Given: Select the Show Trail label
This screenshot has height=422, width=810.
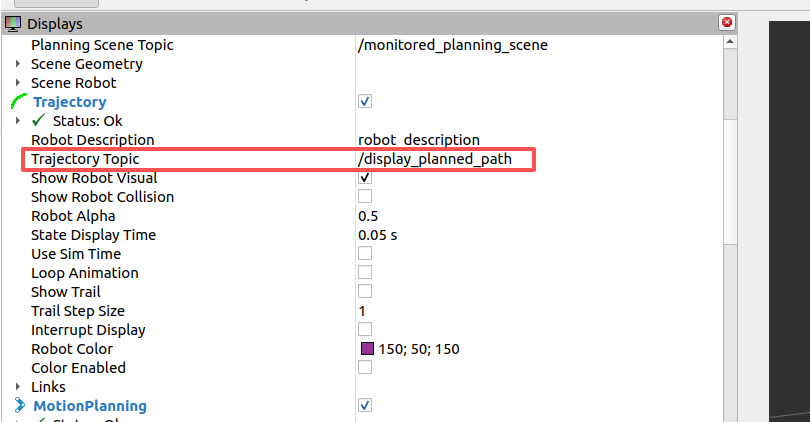Looking at the screenshot, I should pyautogui.click(x=66, y=292).
